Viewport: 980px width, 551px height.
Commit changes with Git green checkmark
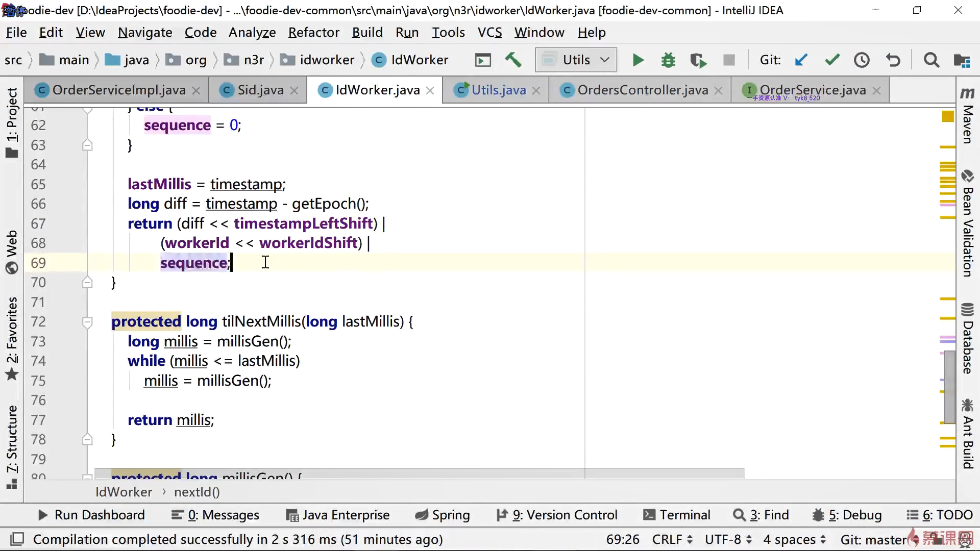pos(832,60)
